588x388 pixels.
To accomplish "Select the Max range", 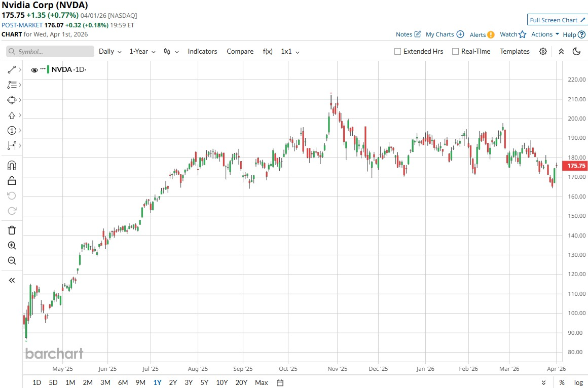I will pyautogui.click(x=262, y=382).
